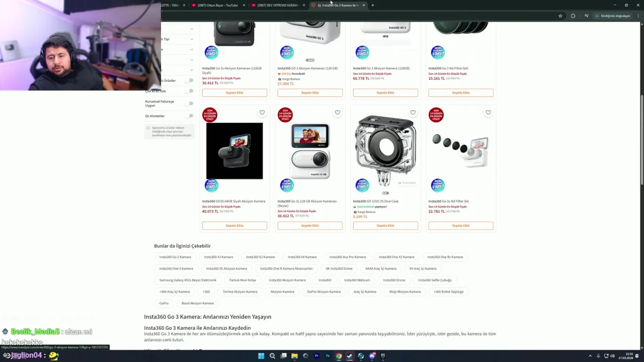Add Insta360 GO3S 64GB Siyah to cart
Viewport: 644px width, 362px height.
[x=234, y=226]
